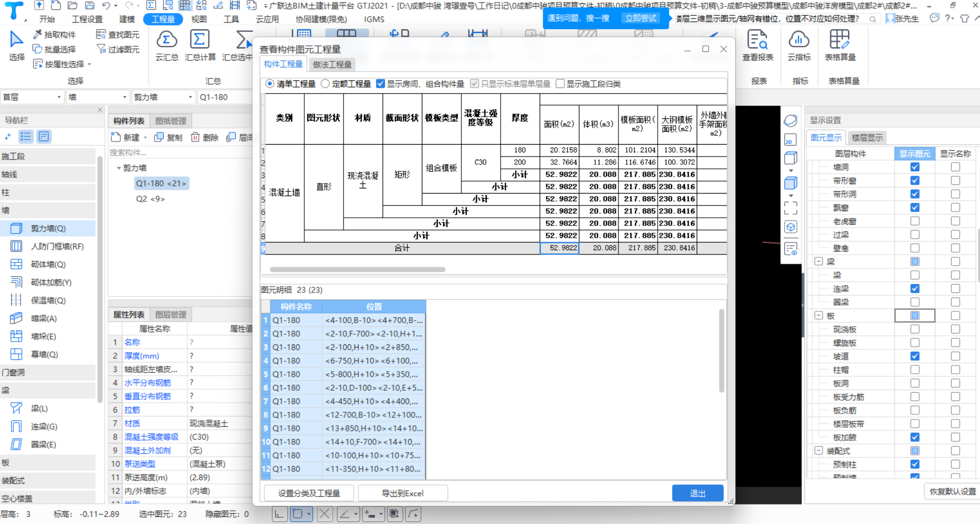Toggle 显示房间、组合构件量 checkbox
Image resolution: width=980 pixels, height=524 pixels.
[381, 84]
